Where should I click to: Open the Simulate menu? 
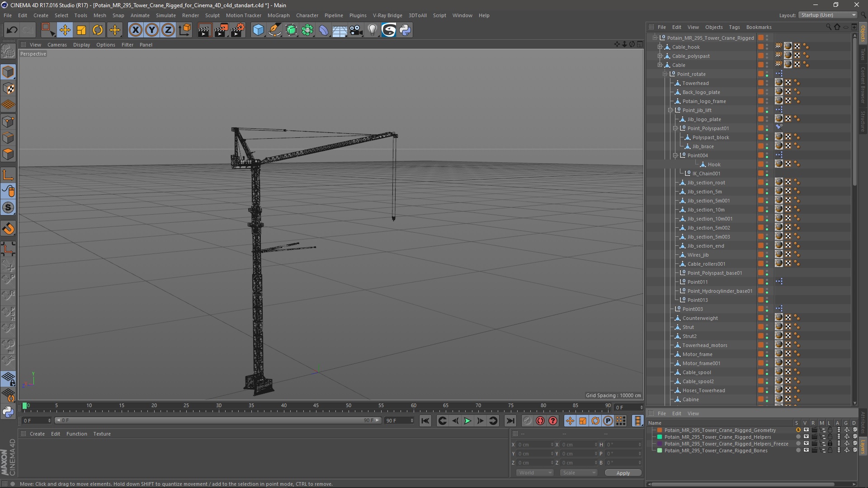pos(166,15)
